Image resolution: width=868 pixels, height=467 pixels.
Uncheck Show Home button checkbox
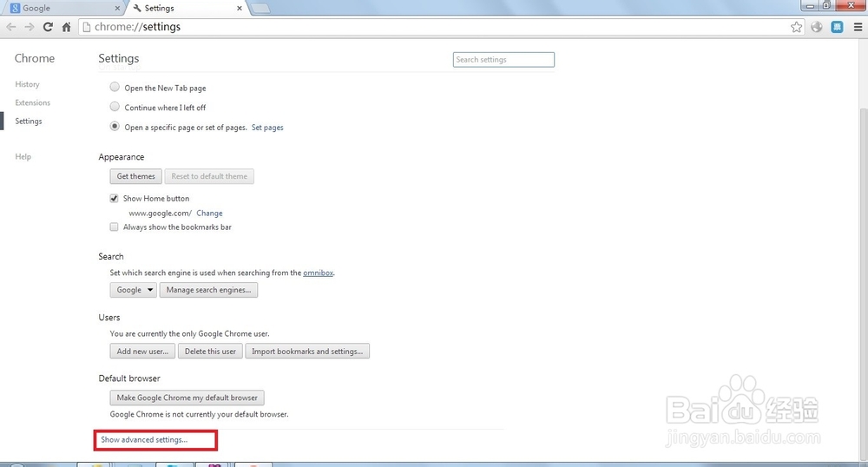[114, 198]
